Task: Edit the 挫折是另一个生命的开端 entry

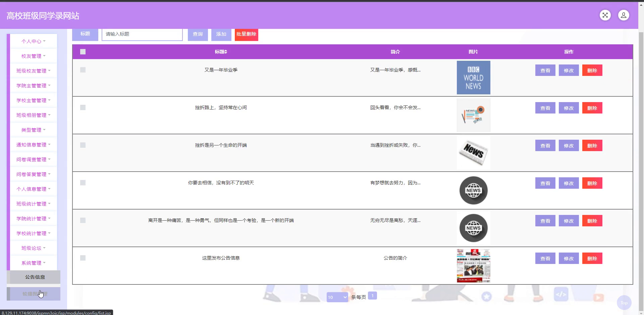Action: point(569,146)
